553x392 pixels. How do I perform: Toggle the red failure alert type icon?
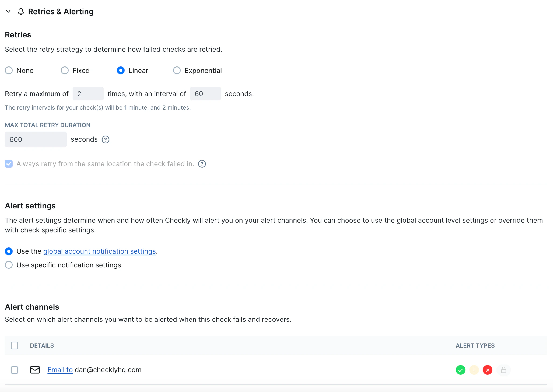tap(488, 370)
